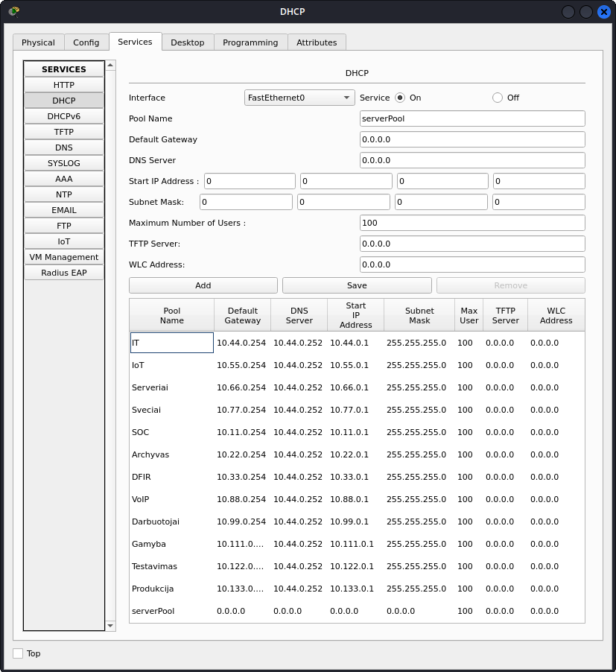Switch to the Config tab
Image resolution: width=616 pixels, height=672 pixels.
[86, 42]
